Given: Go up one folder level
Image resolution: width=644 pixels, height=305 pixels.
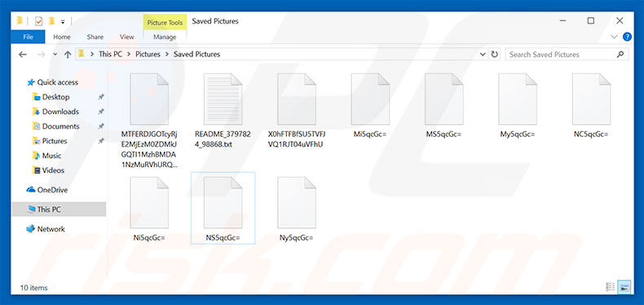Looking at the screenshot, I should [68, 55].
